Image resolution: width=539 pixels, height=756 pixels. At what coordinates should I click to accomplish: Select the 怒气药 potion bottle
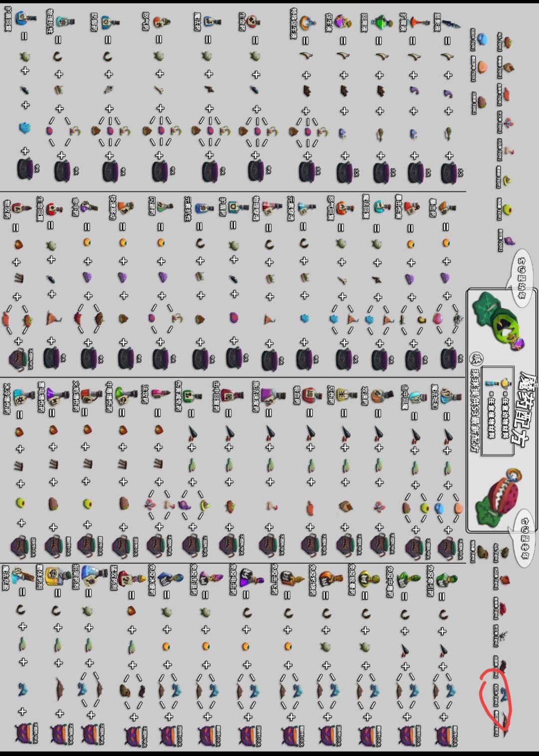[x=161, y=21]
